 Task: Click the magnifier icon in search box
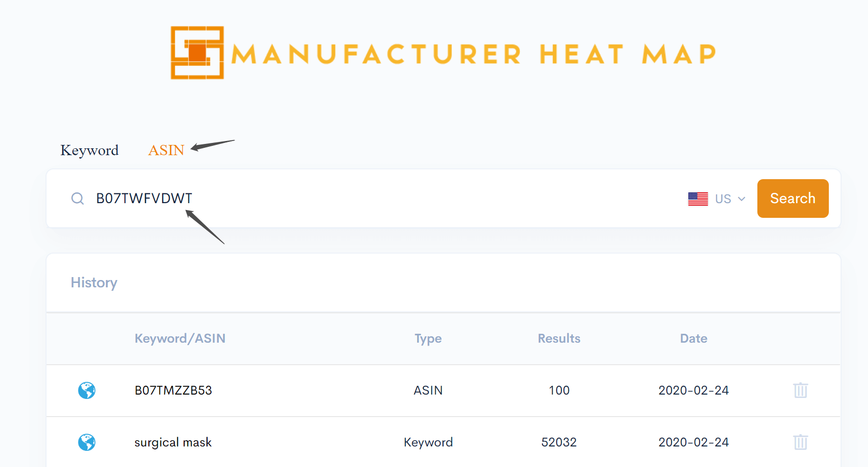(x=77, y=198)
